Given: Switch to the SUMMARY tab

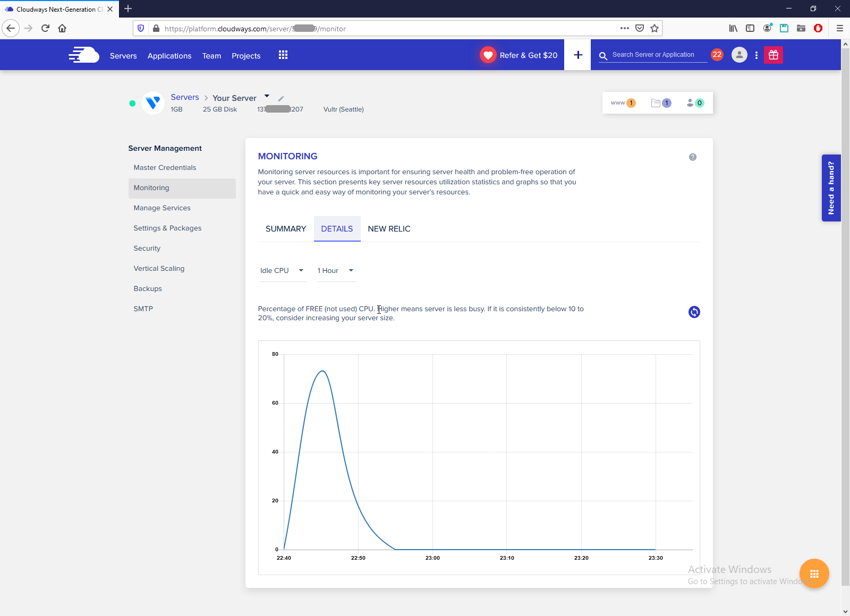Looking at the screenshot, I should click(286, 229).
